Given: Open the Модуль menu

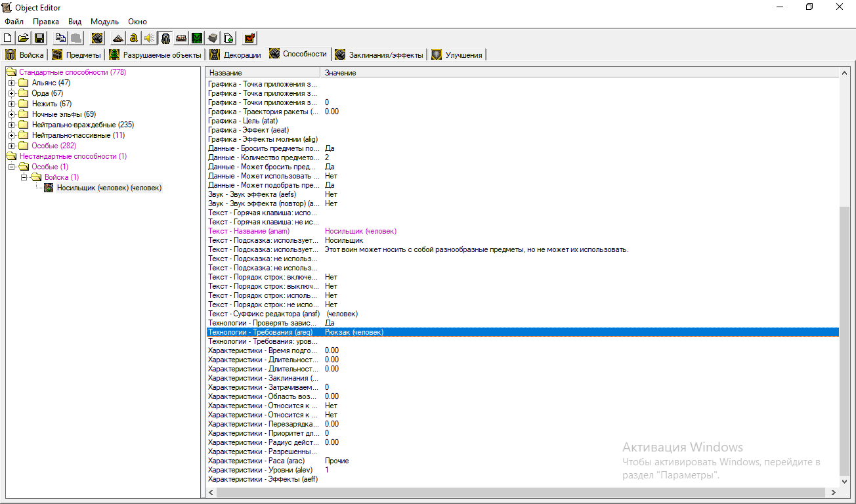Looking at the screenshot, I should (x=104, y=22).
